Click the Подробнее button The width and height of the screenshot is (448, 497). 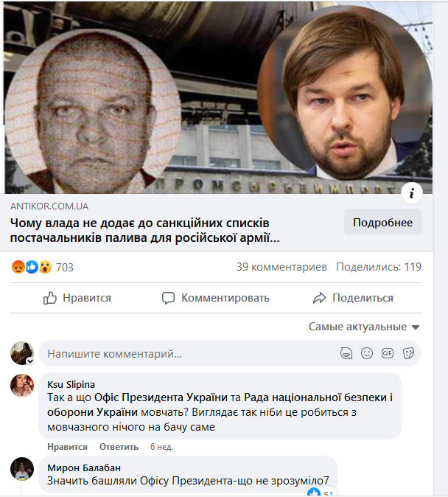click(x=382, y=222)
